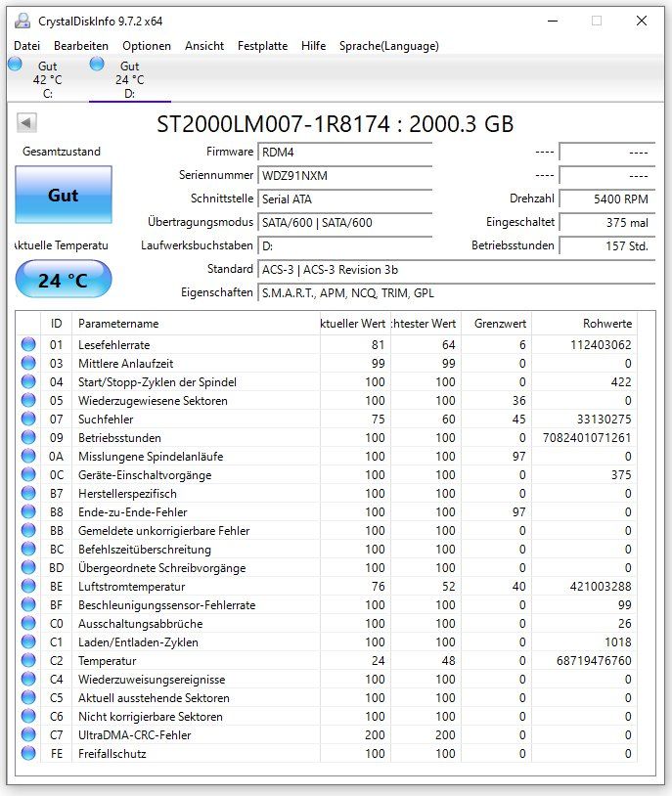Screen dimensions: 672x796
Task: Open the Datei menu
Action: (x=27, y=46)
